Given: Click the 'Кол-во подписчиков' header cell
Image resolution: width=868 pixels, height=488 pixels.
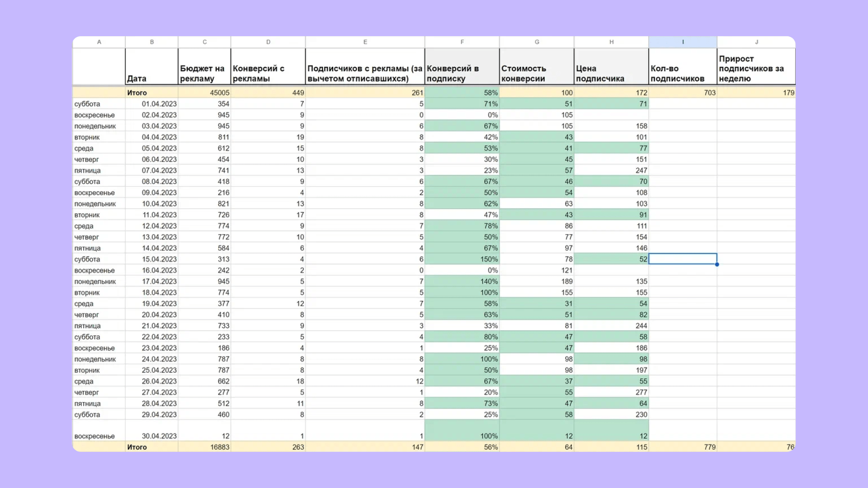Looking at the screenshot, I should click(683, 66).
